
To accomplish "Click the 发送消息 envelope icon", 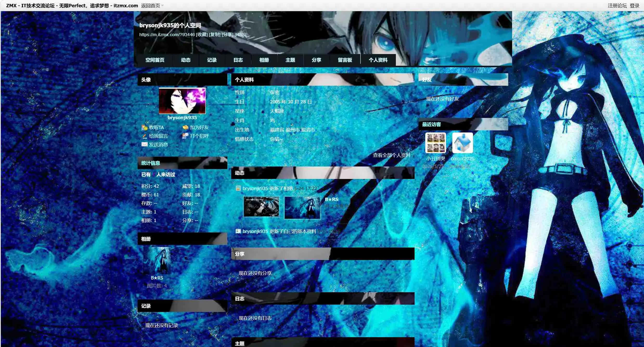I will (144, 144).
